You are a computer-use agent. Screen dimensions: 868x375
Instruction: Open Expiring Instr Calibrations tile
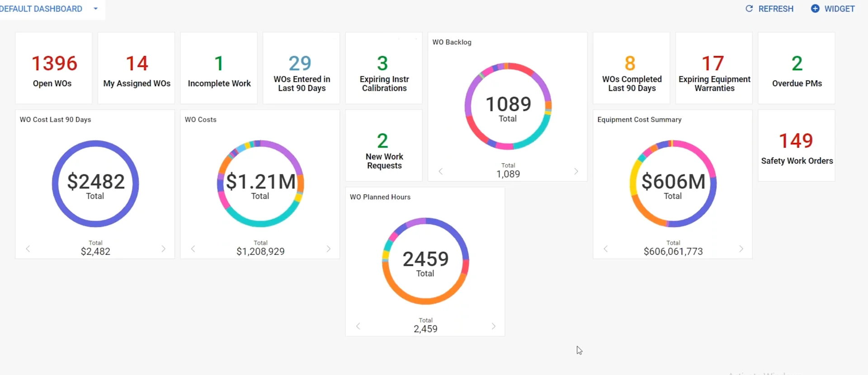pyautogui.click(x=384, y=68)
